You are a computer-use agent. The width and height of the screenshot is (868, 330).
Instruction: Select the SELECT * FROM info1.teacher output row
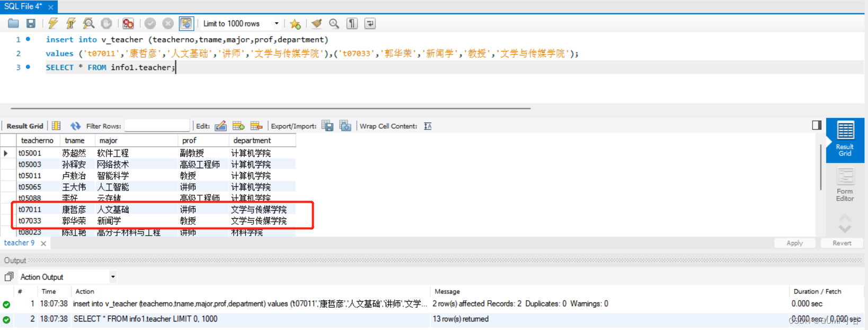[431, 319]
